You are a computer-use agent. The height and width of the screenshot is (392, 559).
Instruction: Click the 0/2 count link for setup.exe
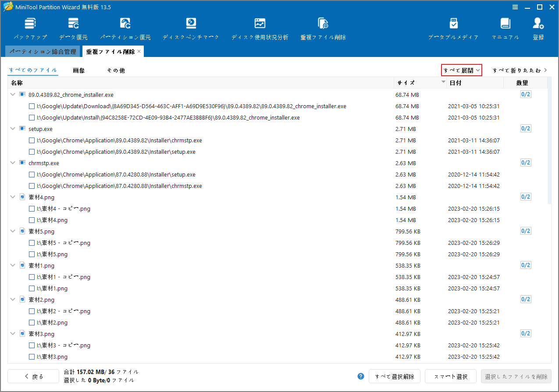[x=525, y=128]
